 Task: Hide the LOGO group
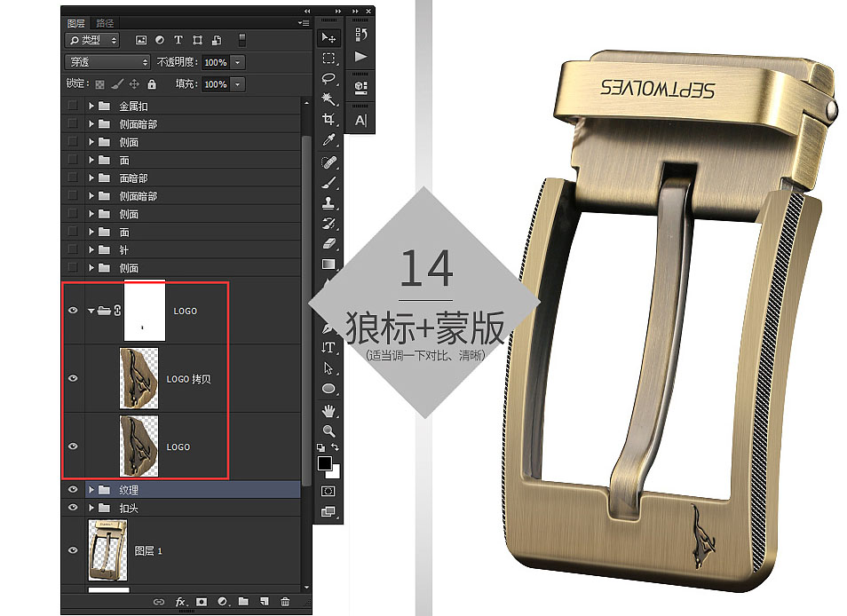[x=73, y=311]
